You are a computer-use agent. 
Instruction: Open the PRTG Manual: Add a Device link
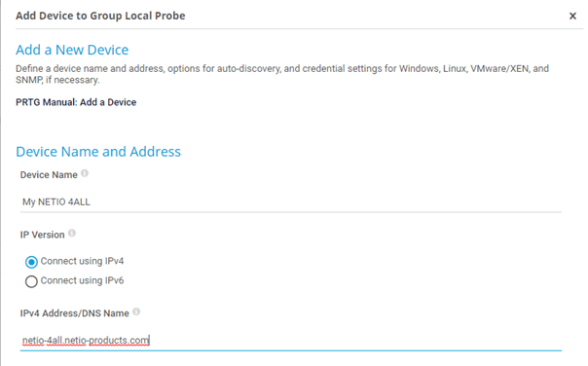point(76,102)
